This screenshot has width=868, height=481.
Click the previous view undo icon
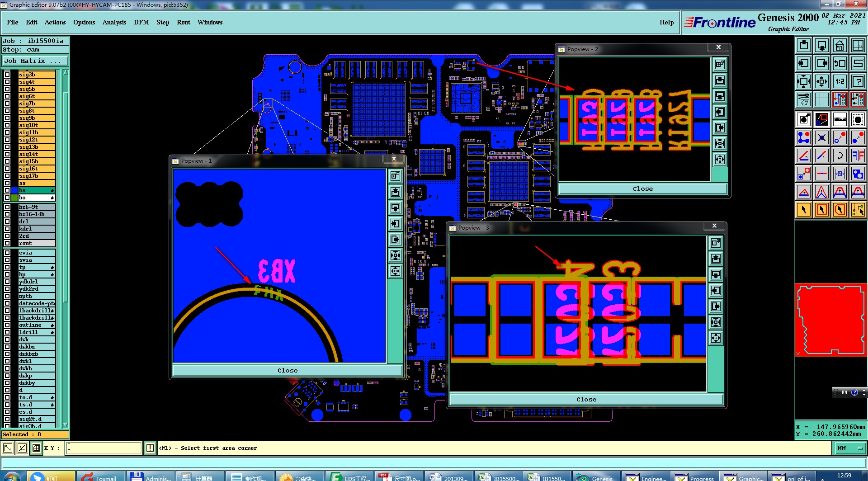840,63
